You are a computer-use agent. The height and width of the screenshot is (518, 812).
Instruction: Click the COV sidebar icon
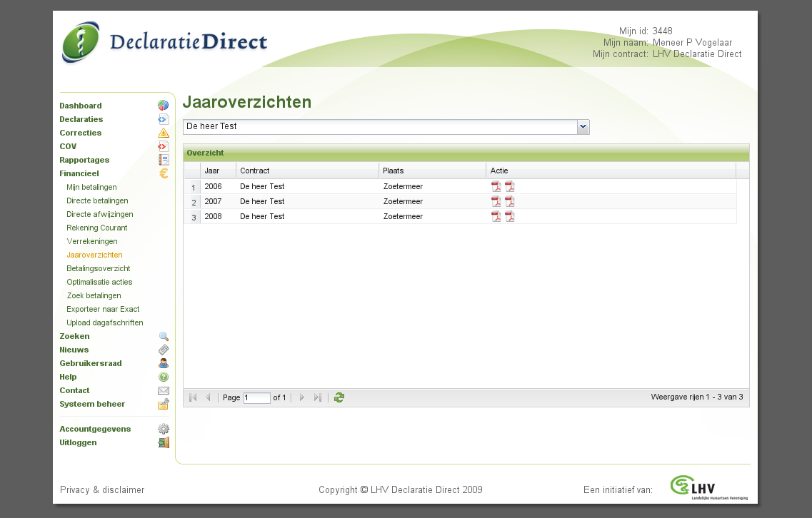click(163, 146)
